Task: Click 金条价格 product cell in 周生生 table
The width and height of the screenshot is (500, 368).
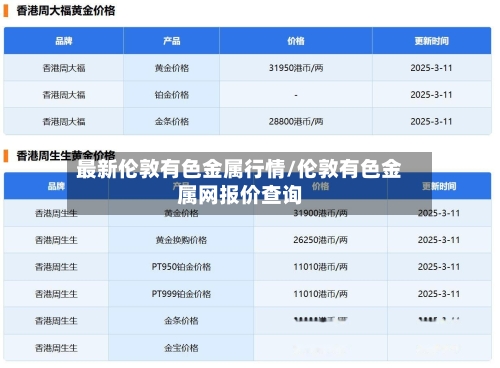Action: (x=181, y=321)
